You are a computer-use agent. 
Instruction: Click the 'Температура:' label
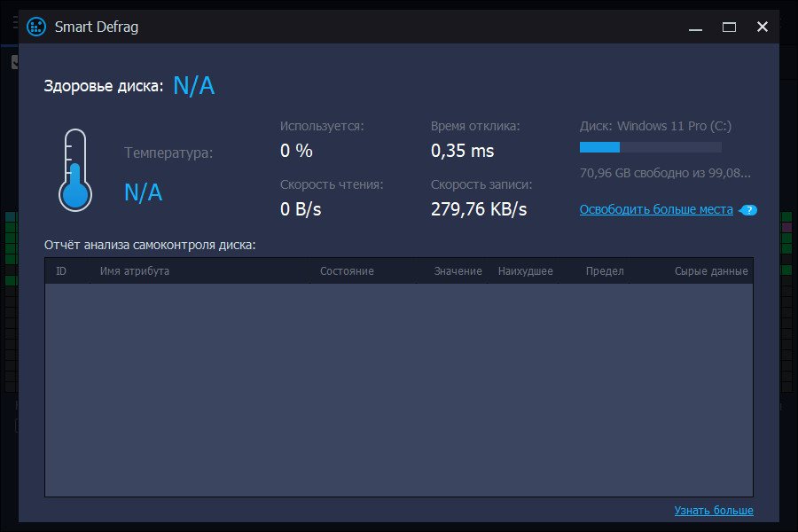(168, 153)
